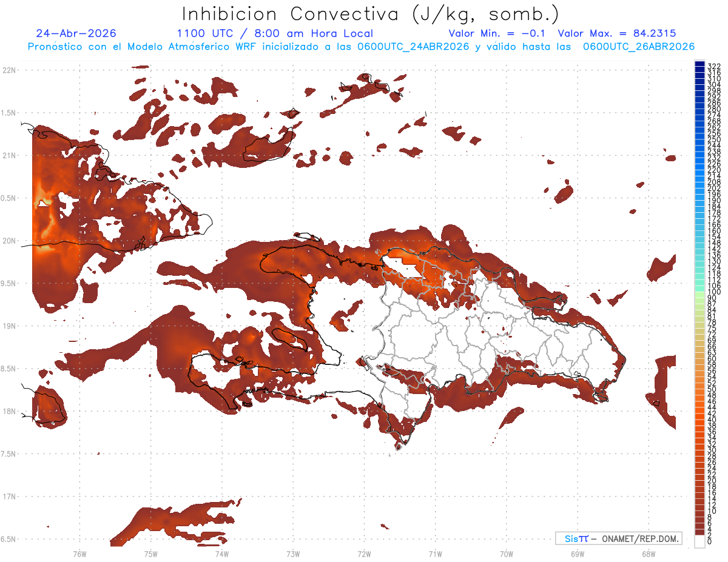Select the 22N latitude axis label
The image size is (728, 562).
coord(9,70)
